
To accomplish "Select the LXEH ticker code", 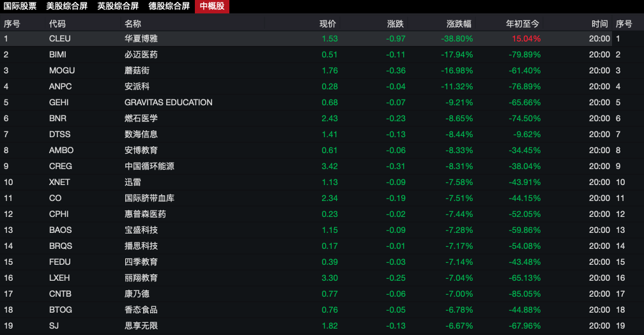I will [59, 278].
